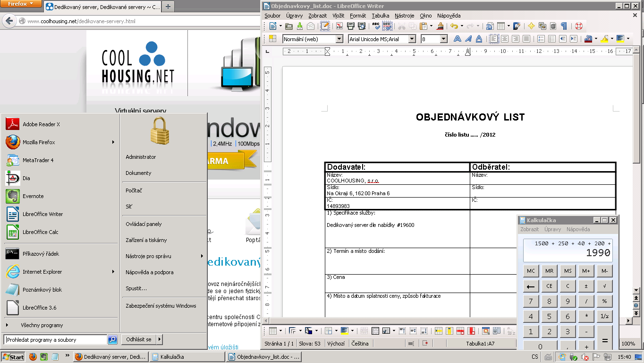Image resolution: width=644 pixels, height=363 pixels.
Task: Click the equals button in Kalkulačka
Action: pyautogui.click(x=604, y=341)
